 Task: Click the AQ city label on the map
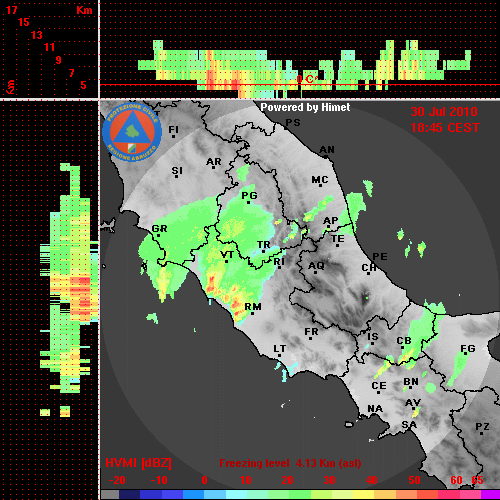pyautogui.click(x=316, y=266)
